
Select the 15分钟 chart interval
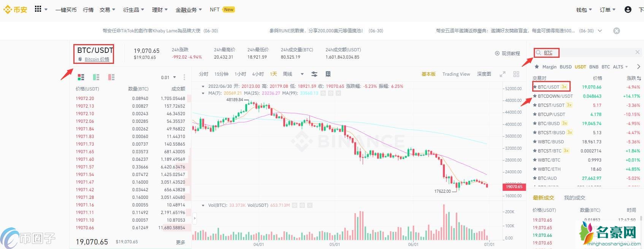pos(221,74)
